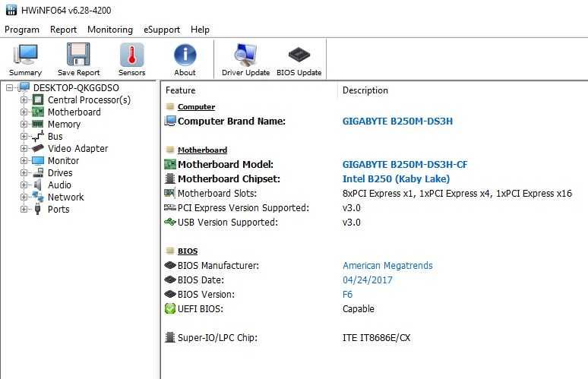Image resolution: width=588 pixels, height=379 pixels.
Task: Select the Video Adapter tree label
Action: click(x=78, y=148)
